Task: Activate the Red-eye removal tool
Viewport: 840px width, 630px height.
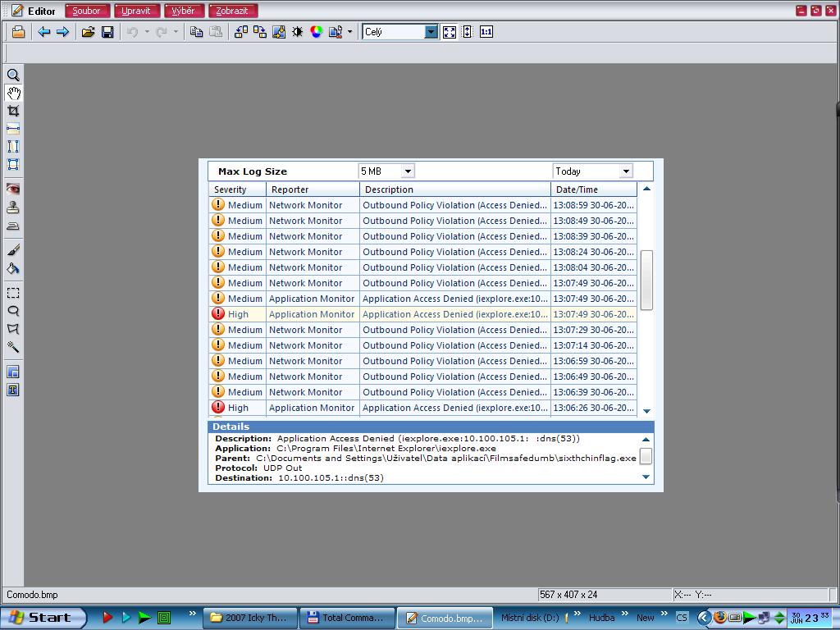Action: point(13,189)
